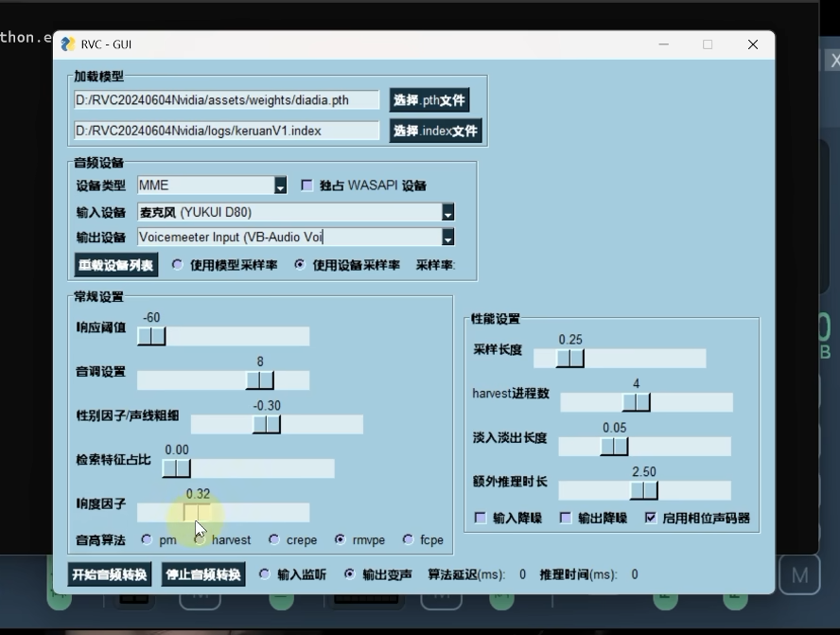This screenshot has width=840, height=635.
Task: Select the fcpe pitch algorithm
Action: (409, 539)
